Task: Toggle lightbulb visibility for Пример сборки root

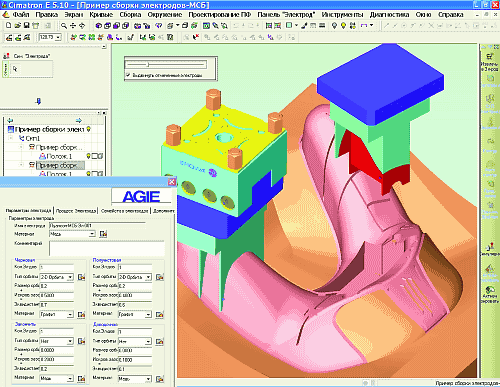Action: (x=89, y=129)
